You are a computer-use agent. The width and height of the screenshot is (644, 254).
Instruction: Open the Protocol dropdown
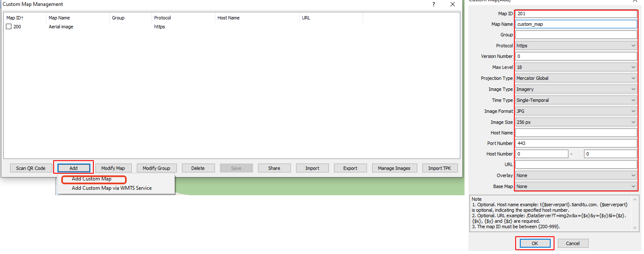(576, 46)
